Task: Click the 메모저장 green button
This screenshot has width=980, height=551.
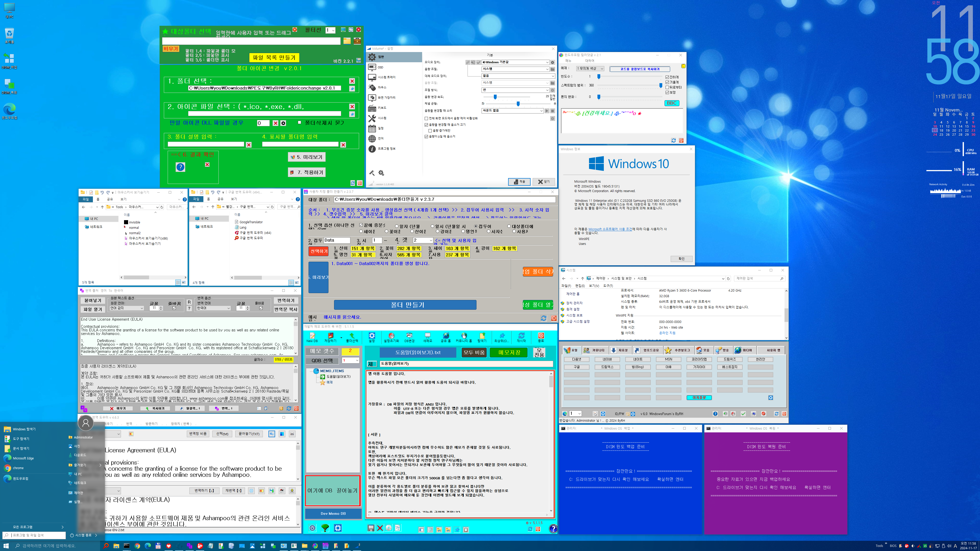Action: (x=509, y=353)
